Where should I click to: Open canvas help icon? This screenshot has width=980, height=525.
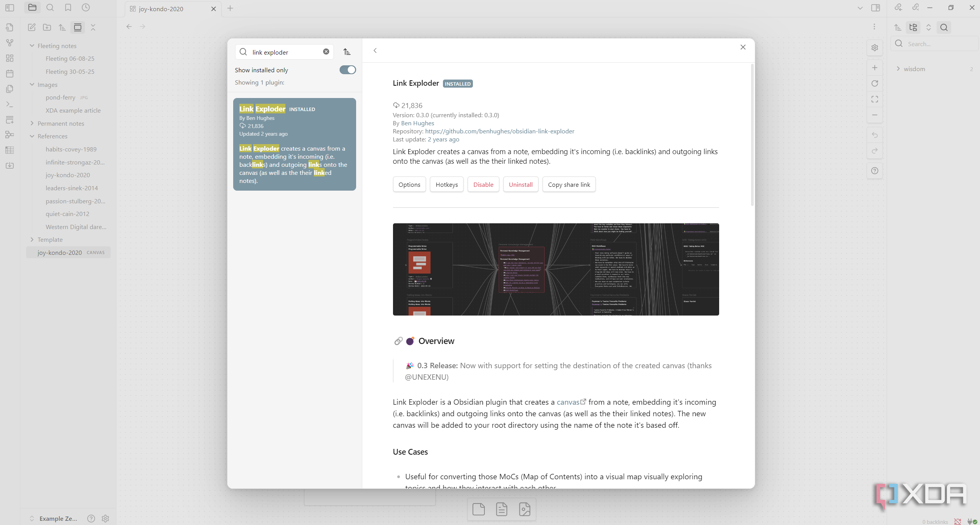(875, 171)
